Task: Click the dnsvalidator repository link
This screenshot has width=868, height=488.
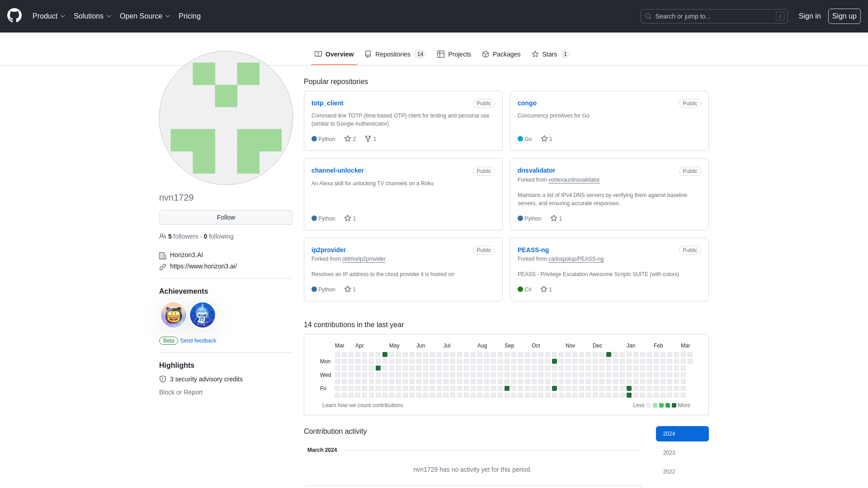Action: tap(536, 170)
